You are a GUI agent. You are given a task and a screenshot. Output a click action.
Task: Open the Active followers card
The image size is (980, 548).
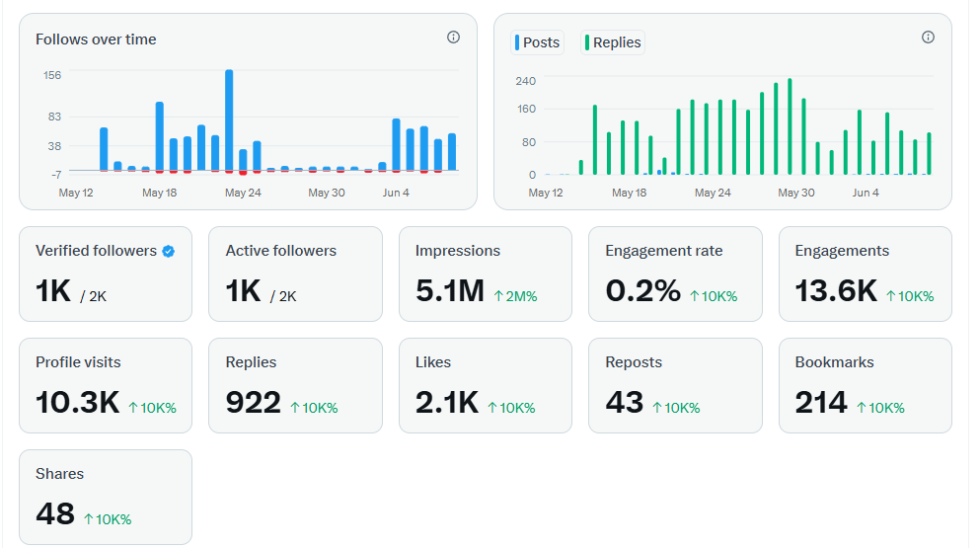(x=296, y=274)
